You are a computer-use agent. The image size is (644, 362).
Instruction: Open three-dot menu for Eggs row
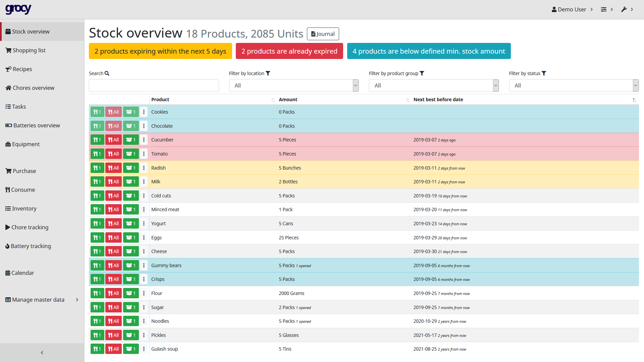144,238
